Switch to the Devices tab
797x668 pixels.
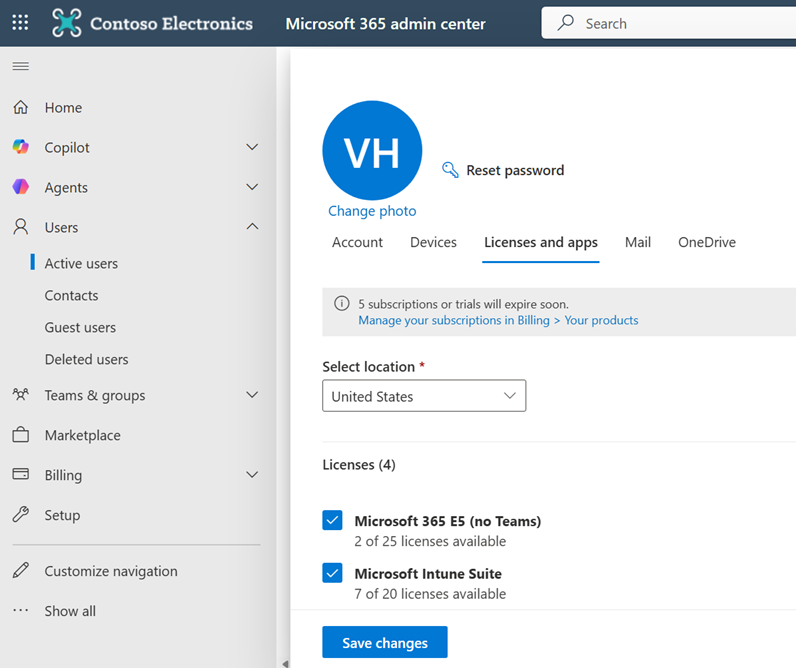coord(433,242)
